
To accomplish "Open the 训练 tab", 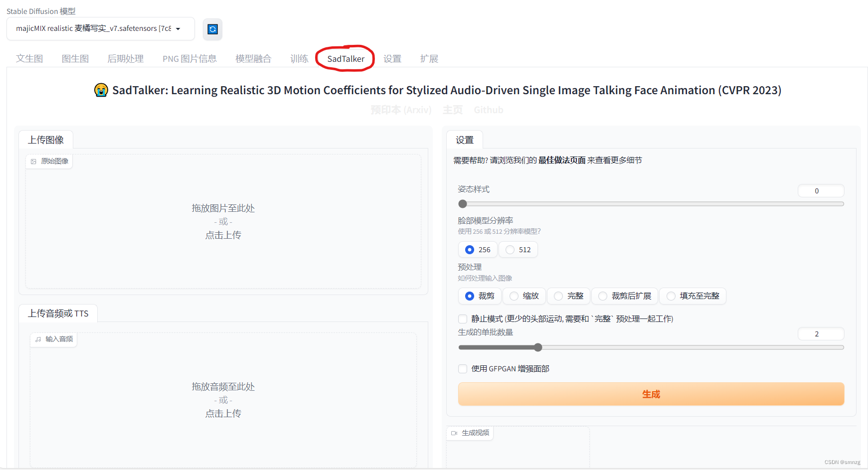I will 299,59.
